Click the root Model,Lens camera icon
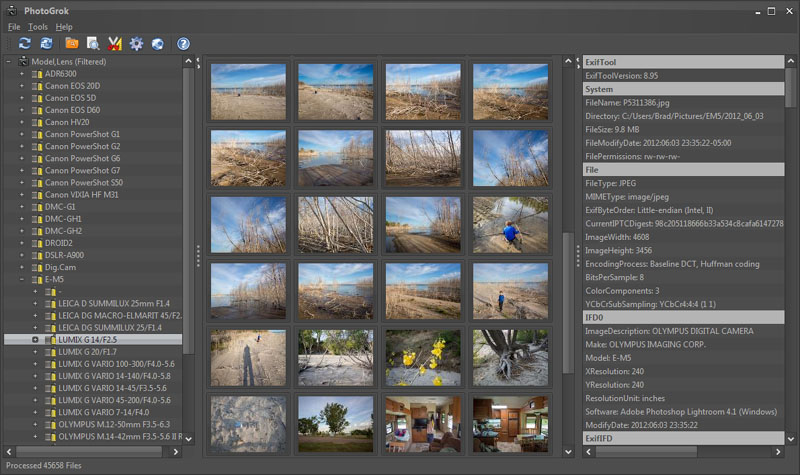The image size is (800, 475). 23,61
